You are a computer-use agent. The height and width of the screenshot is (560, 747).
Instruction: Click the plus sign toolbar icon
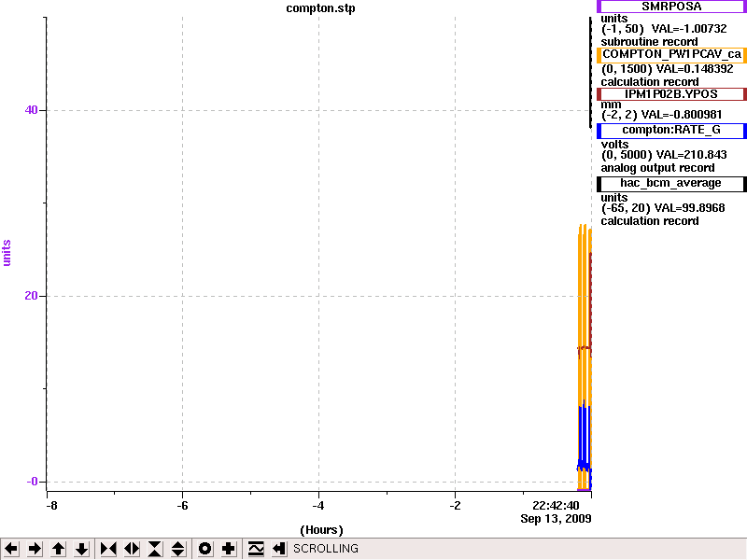[x=228, y=549]
